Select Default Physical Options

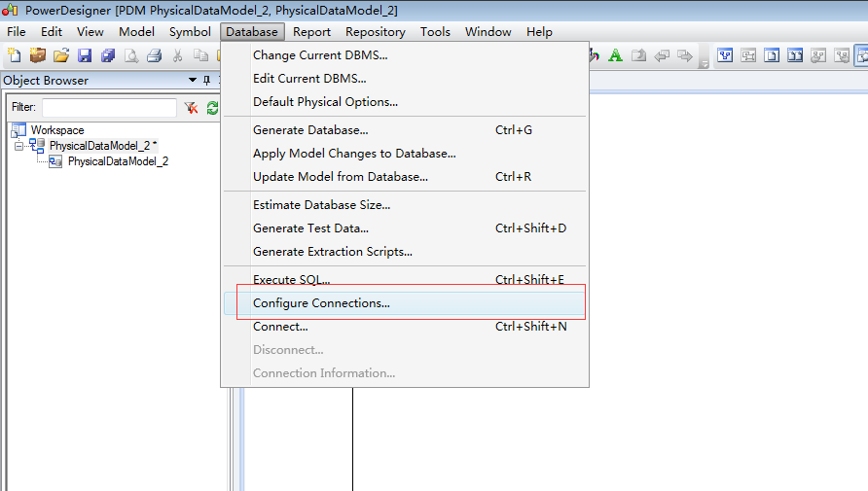pyautogui.click(x=405, y=102)
